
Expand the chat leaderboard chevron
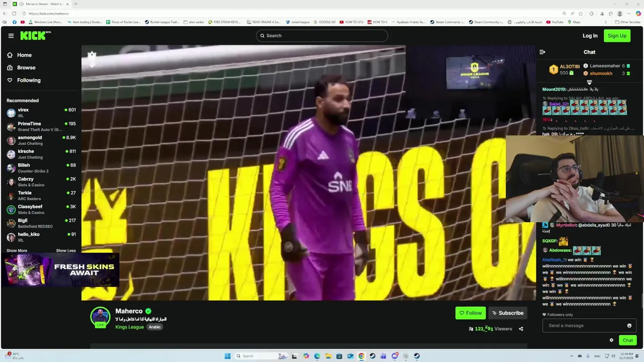pos(589,82)
